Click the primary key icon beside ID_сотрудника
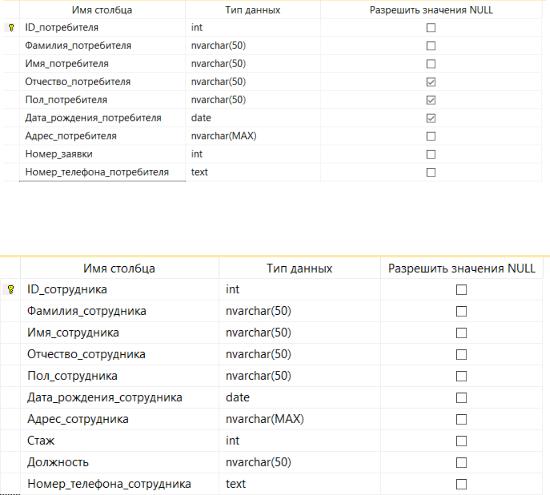550x495 pixels. pos(11,289)
